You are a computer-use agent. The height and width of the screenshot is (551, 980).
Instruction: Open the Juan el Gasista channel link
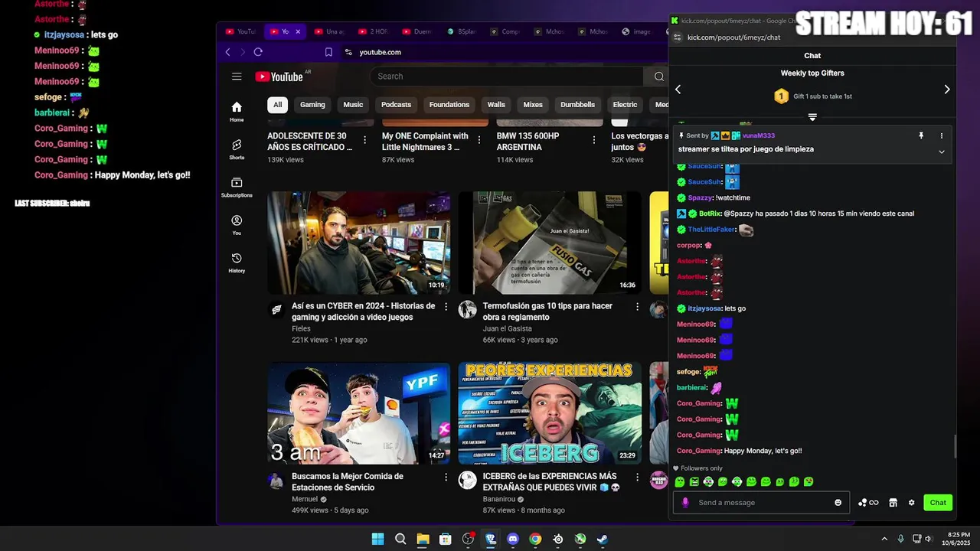coord(507,328)
